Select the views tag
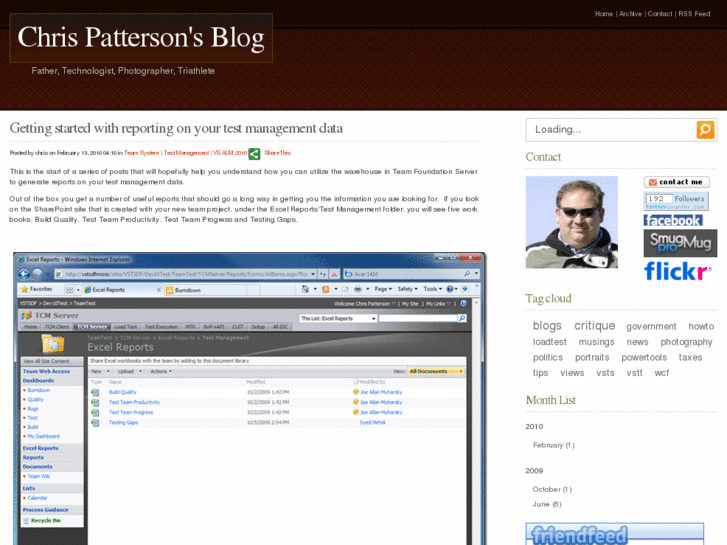The height and width of the screenshot is (545, 727). (572, 373)
